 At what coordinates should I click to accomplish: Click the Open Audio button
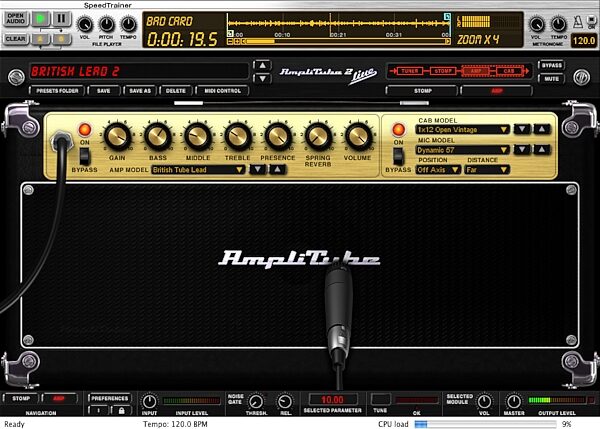[16, 18]
